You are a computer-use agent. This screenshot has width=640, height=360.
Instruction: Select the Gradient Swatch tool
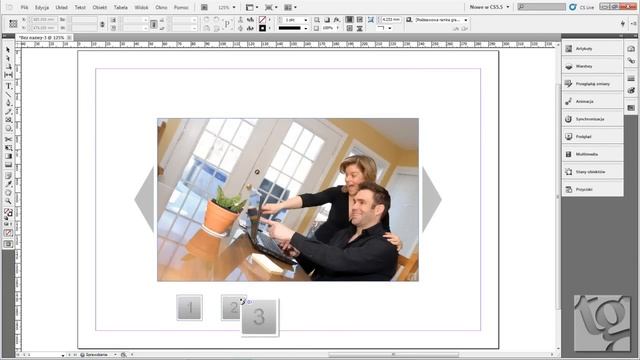click(x=8, y=156)
